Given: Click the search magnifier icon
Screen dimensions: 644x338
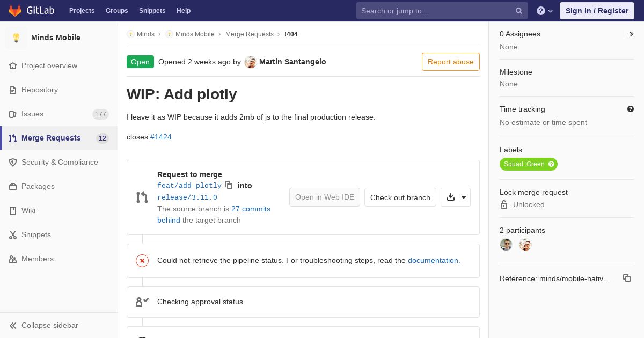Looking at the screenshot, I should pyautogui.click(x=519, y=11).
